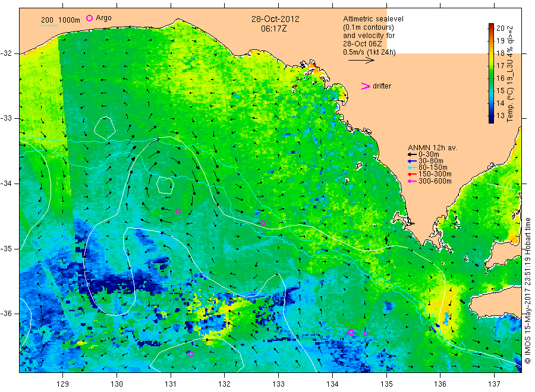The width and height of the screenshot is (535, 392).
Task: Click the "150-300m" depth label
Action: [435, 174]
